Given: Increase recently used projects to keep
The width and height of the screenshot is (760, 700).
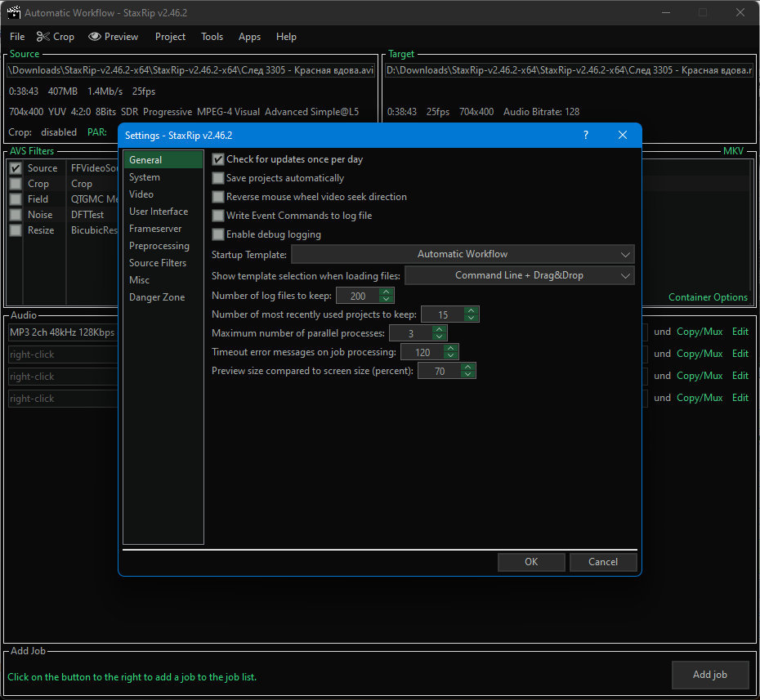Looking at the screenshot, I should tap(472, 310).
